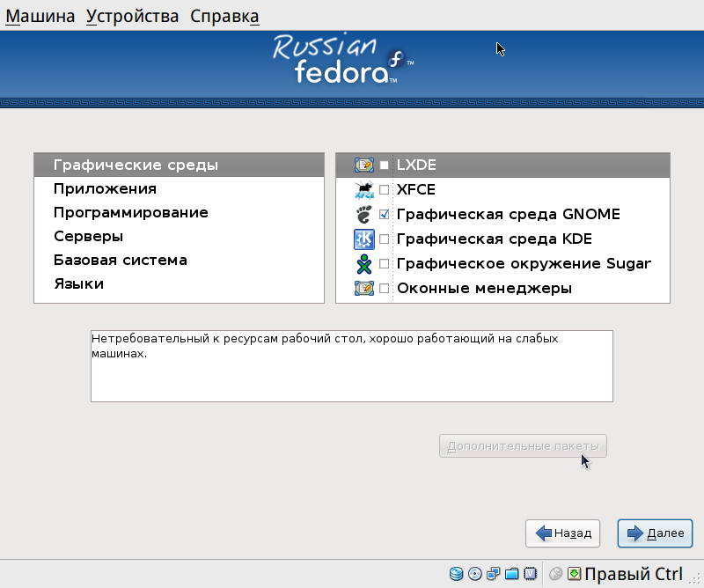Screen dimensions: 704x588
Task: Select the LXDE row label
Action: coord(416,165)
